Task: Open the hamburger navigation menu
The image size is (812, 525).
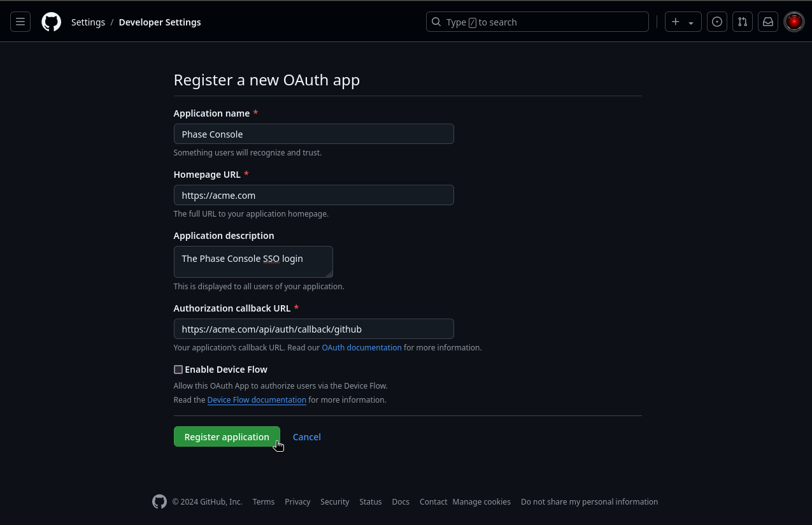Action: coord(20,22)
